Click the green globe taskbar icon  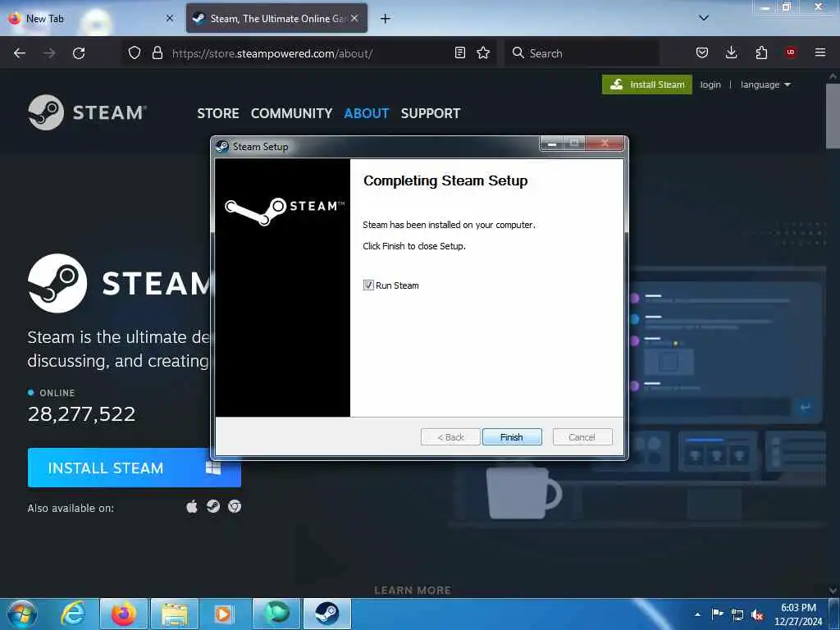click(x=276, y=614)
